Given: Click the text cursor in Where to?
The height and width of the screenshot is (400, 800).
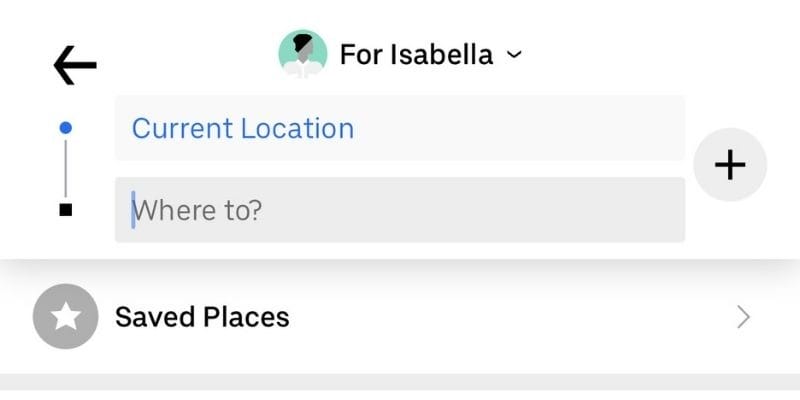Looking at the screenshot, I should (133, 210).
